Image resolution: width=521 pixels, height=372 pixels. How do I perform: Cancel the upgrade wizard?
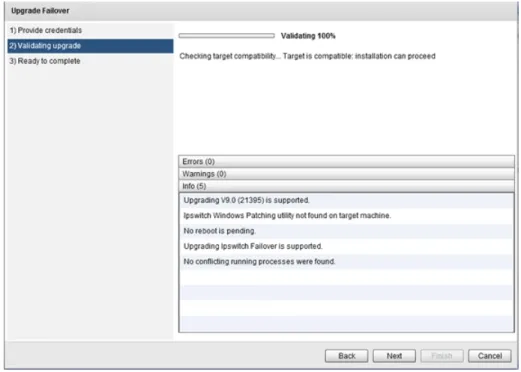click(x=490, y=356)
